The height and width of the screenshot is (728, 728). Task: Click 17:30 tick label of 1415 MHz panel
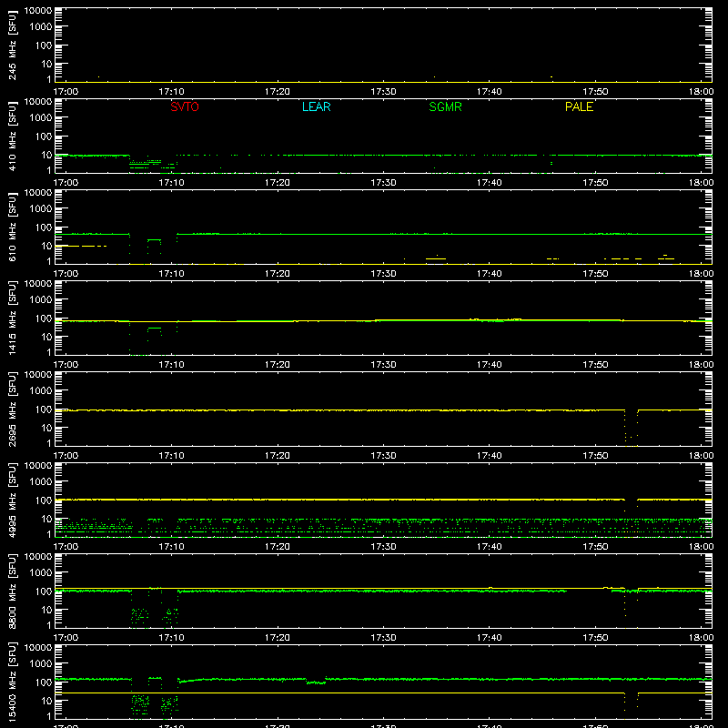coord(383,365)
